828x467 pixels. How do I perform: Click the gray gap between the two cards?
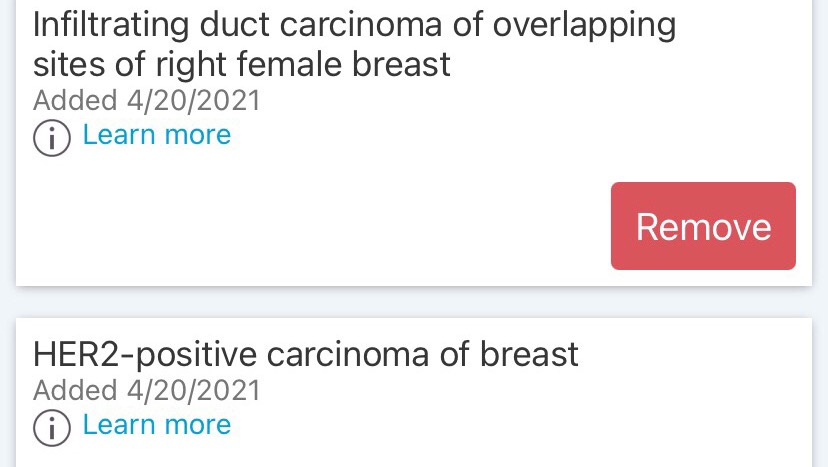click(x=414, y=302)
